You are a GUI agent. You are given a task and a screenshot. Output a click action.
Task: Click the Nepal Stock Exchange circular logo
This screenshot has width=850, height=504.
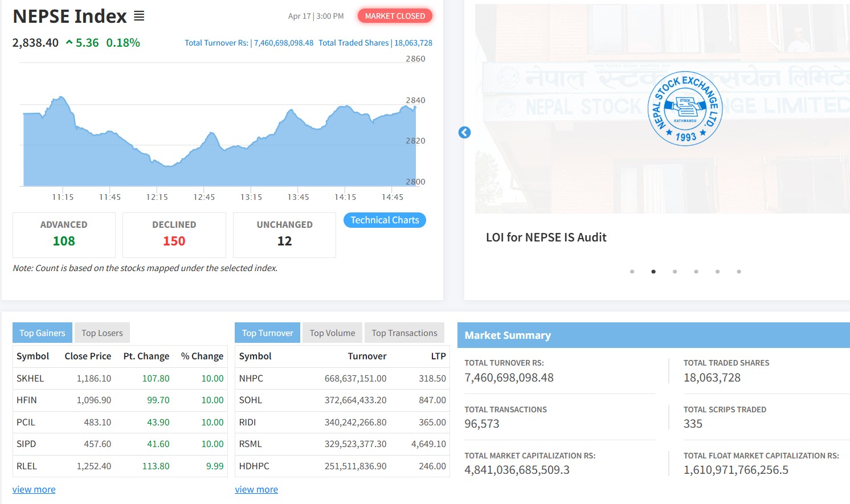(685, 108)
